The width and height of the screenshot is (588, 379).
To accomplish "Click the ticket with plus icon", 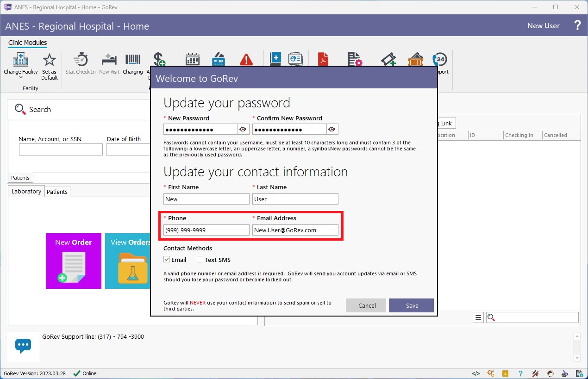I will point(388,60).
